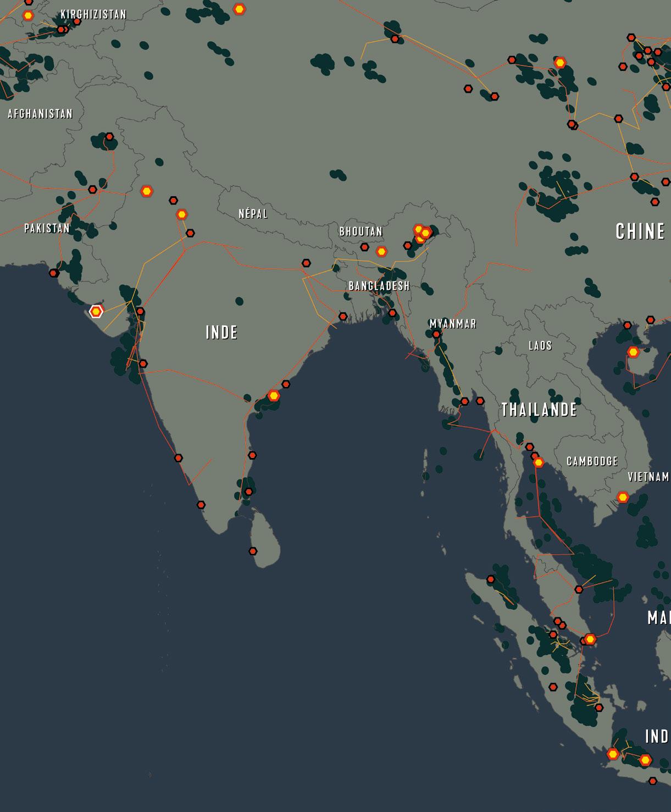Open the red marker on southern Java coast

[652, 781]
